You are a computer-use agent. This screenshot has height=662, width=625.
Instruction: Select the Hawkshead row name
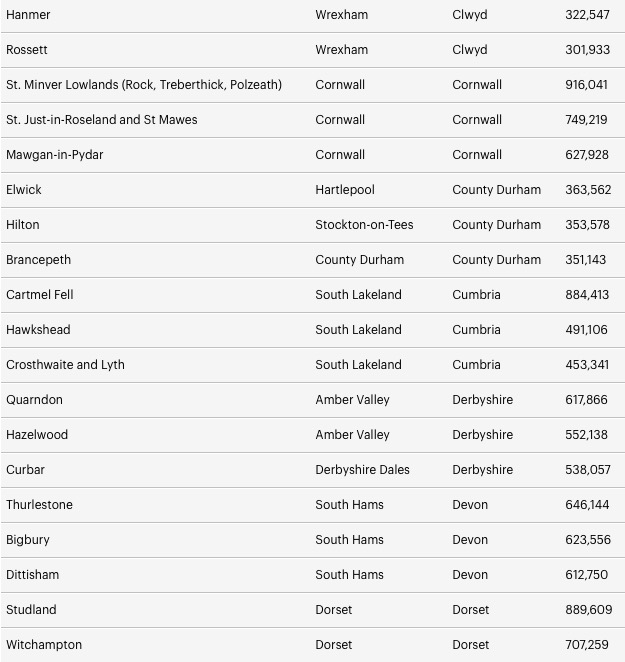pos(38,330)
